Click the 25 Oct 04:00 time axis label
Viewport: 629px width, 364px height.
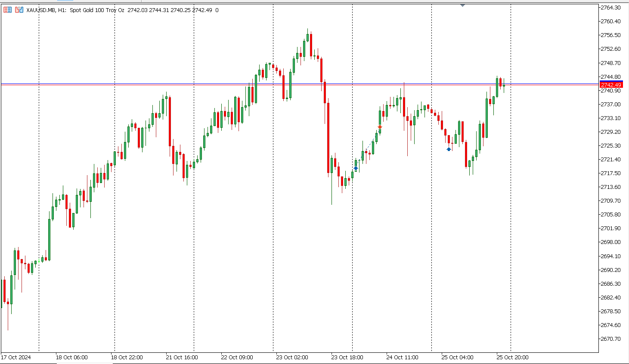coord(457,357)
